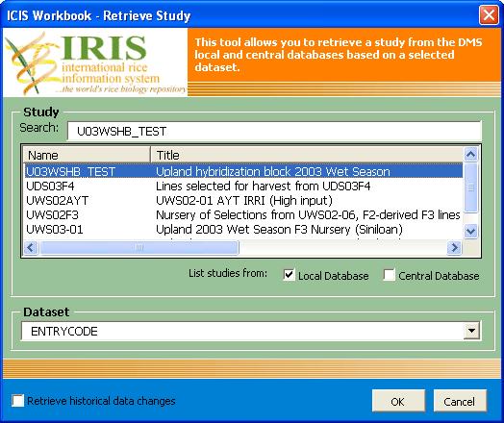Screen dimensions: 504x423
Task: Select the UDS03F4 study row
Action: point(243,186)
